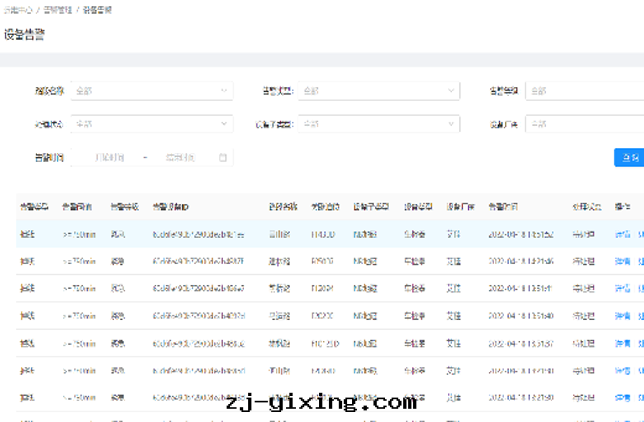Screen dimensions: 644x422
Task: Click the 告警时间 column header in the table
Action: (503, 207)
